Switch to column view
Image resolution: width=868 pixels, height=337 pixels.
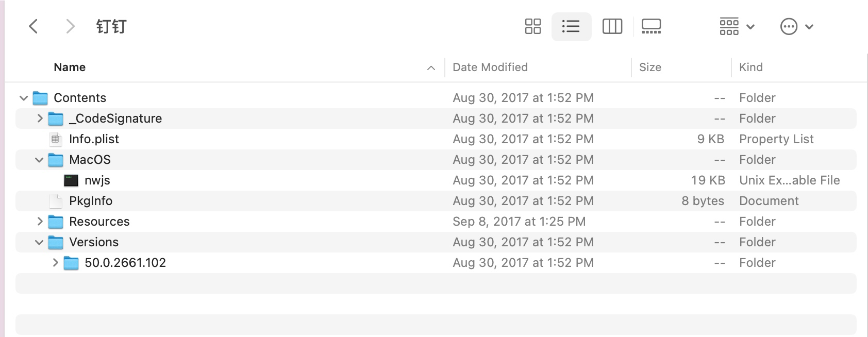612,26
